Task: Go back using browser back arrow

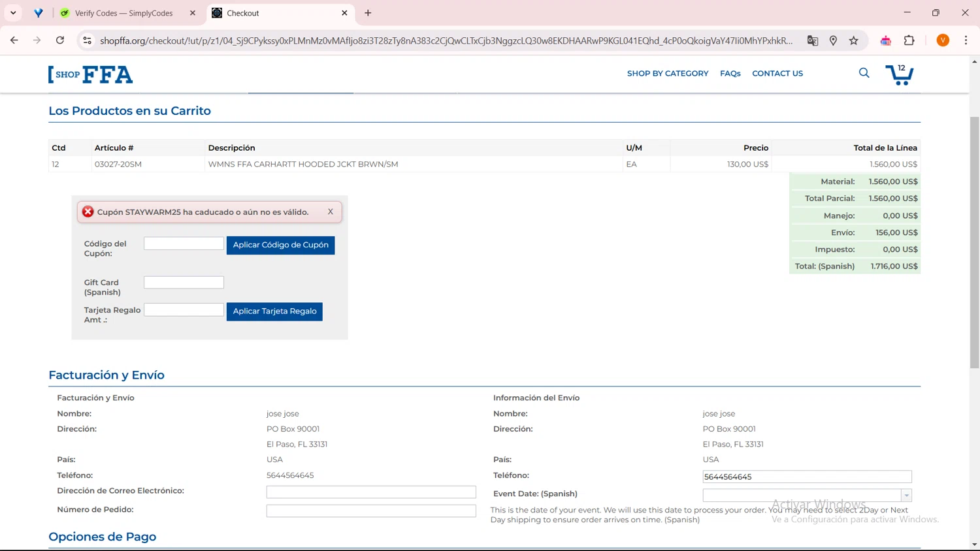Action: click(14, 40)
